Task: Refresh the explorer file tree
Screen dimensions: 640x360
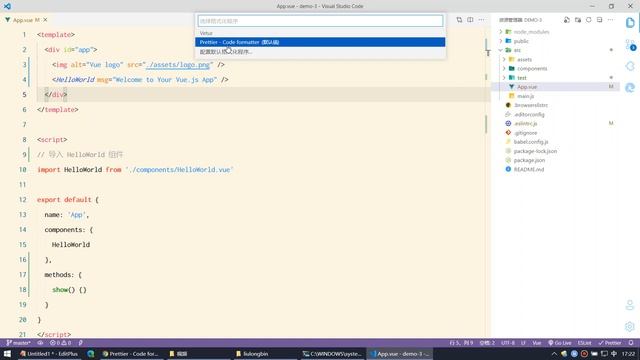Action: pos(589,20)
